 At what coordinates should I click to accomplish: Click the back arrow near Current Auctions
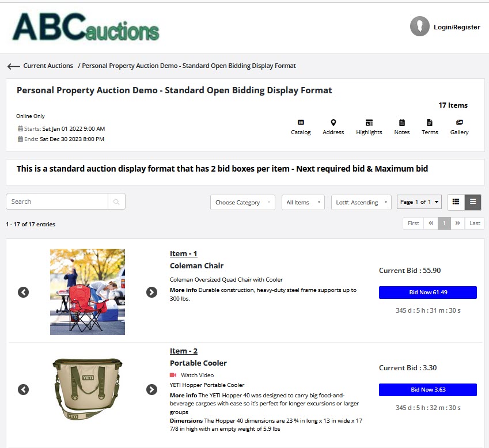[13, 66]
